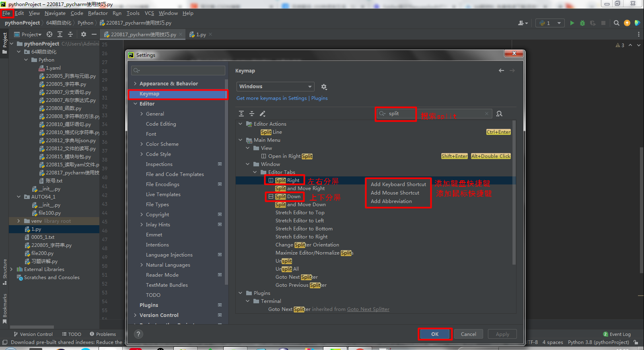This screenshot has height=350, width=644.
Task: Click Collapse All icon in Keymap toolbar
Action: coord(252,114)
